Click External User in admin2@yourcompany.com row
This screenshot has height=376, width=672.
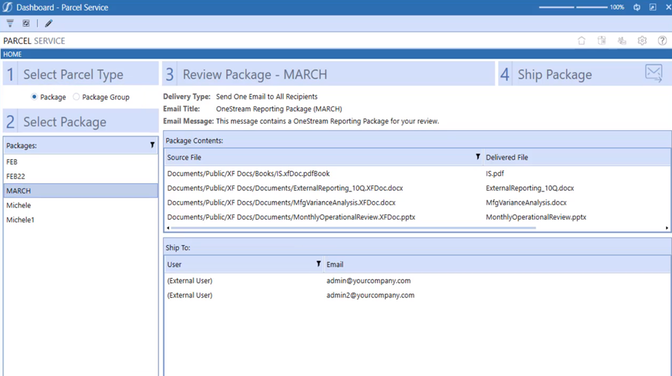click(x=189, y=295)
